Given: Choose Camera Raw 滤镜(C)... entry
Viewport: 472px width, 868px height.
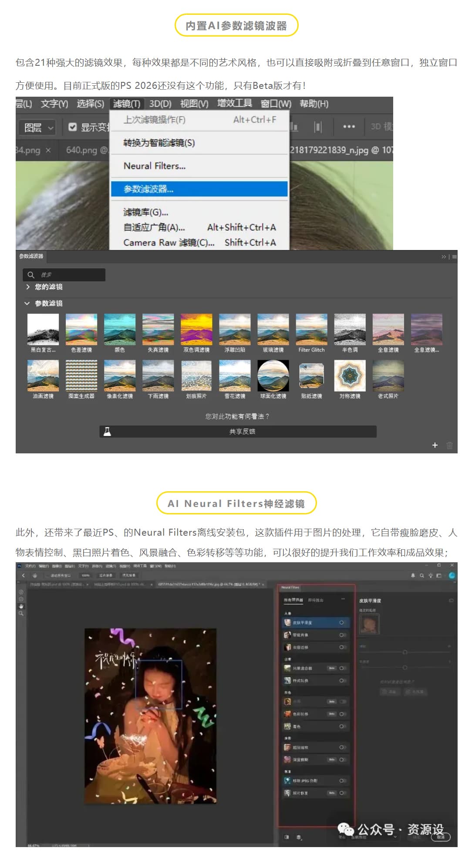Looking at the screenshot, I should click(x=199, y=243).
